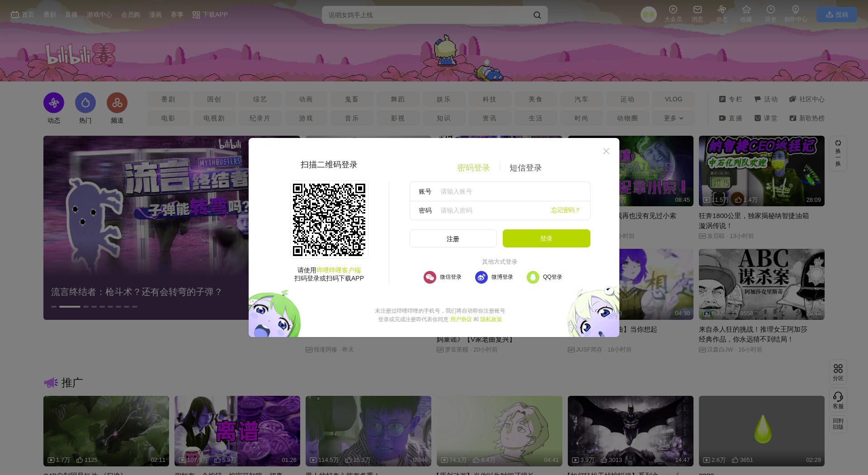
Task: Click uploader name 汉森白JW
Action: (x=720, y=350)
